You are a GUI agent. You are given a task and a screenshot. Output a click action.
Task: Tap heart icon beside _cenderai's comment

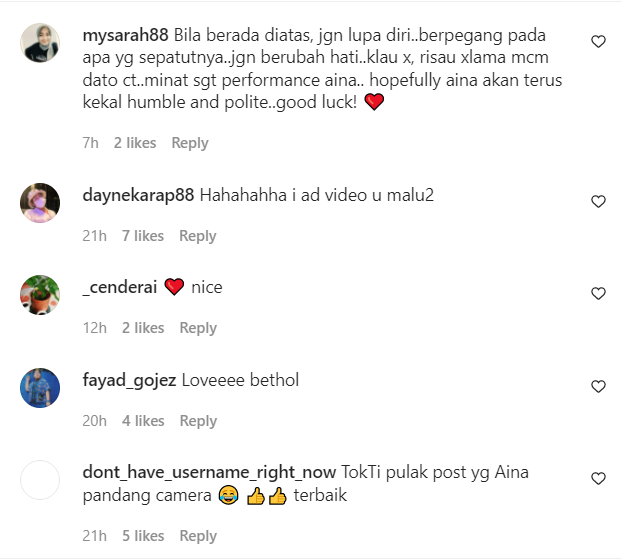coord(598,293)
